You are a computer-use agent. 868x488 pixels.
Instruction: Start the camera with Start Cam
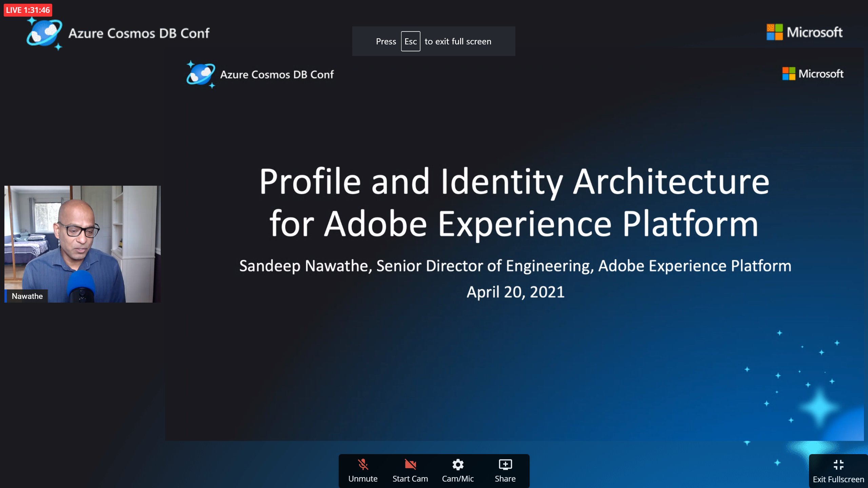click(410, 471)
